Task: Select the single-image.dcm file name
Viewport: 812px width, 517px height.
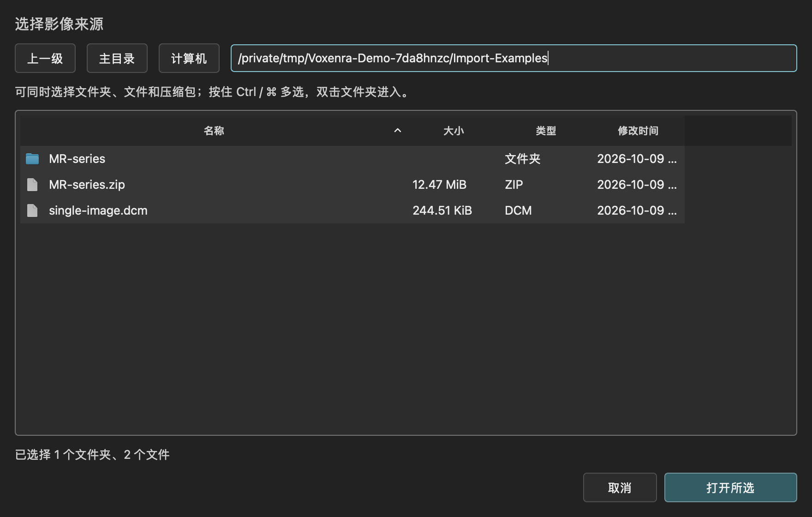Action: (98, 210)
